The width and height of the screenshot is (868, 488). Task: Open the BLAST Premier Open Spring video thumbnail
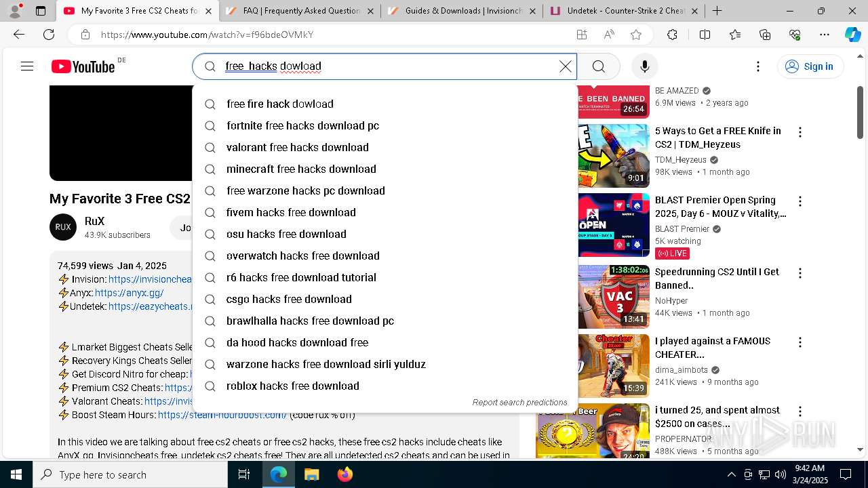613,225
